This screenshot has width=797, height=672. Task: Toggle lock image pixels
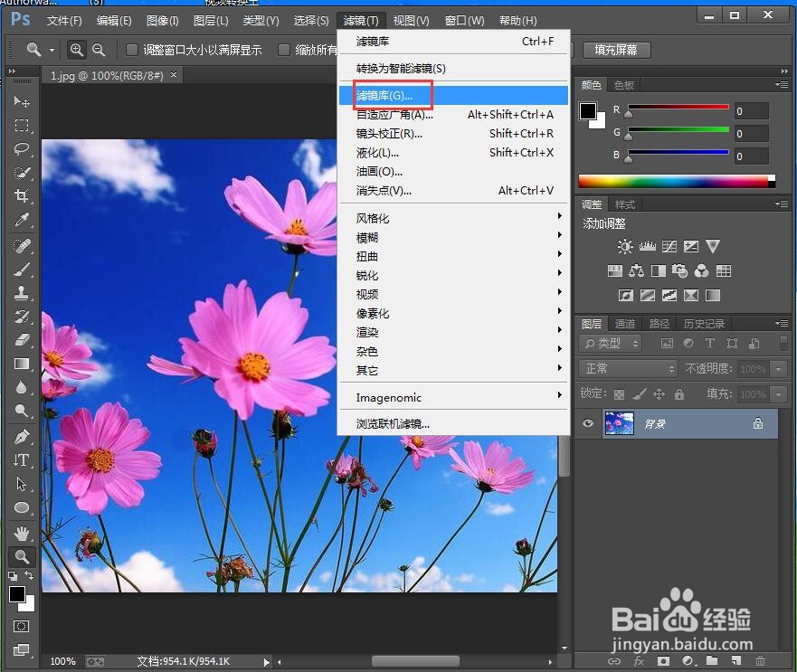pyautogui.click(x=640, y=394)
